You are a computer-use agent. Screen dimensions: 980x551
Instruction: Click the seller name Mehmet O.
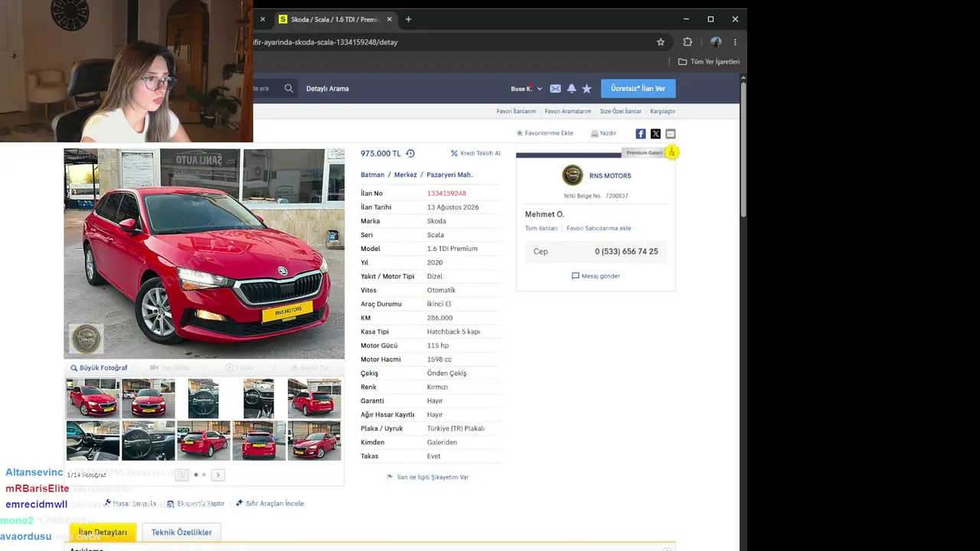[x=544, y=214]
